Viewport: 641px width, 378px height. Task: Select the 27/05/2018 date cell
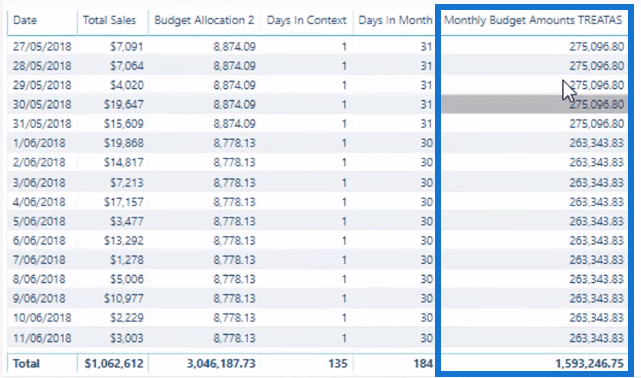pos(42,47)
